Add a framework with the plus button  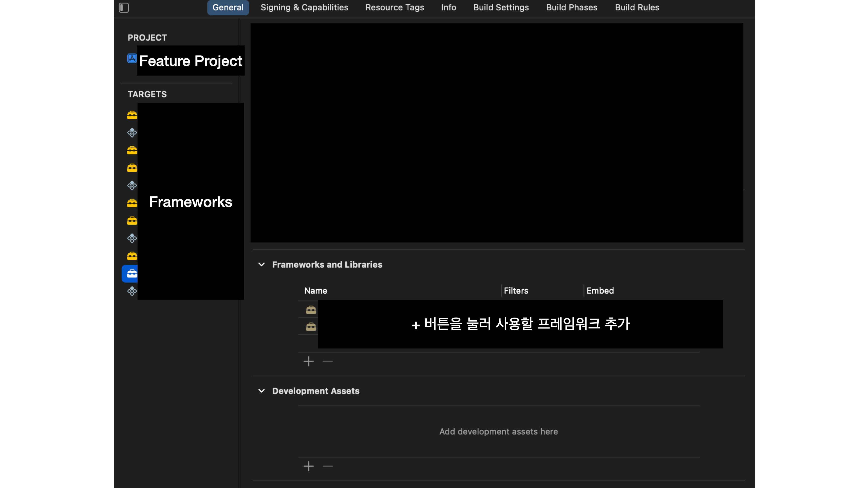309,361
